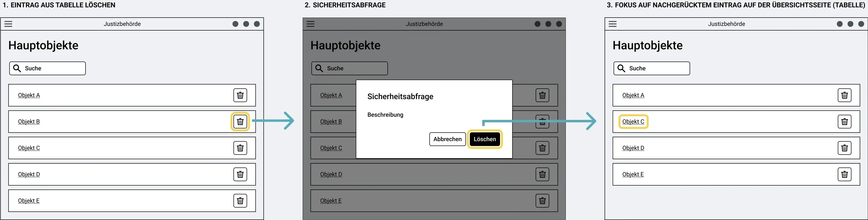Open hamburger menu in third mockup
Screen dimensions: 868x220
(613, 24)
